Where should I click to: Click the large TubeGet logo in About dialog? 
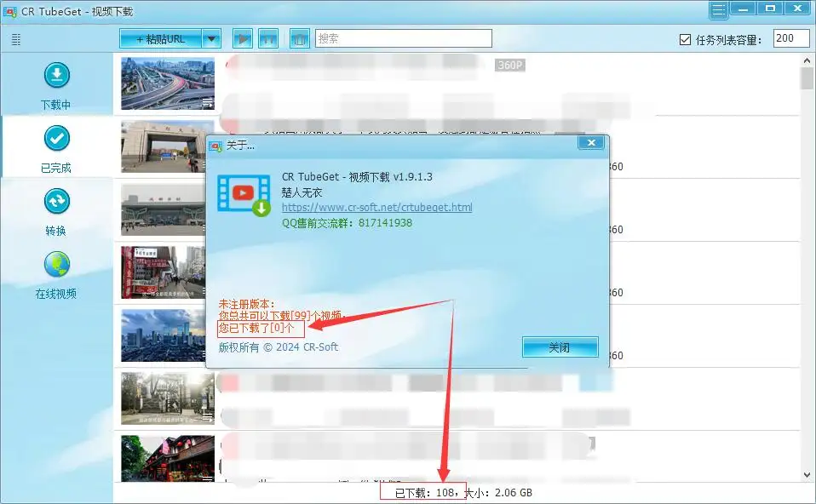(x=244, y=195)
